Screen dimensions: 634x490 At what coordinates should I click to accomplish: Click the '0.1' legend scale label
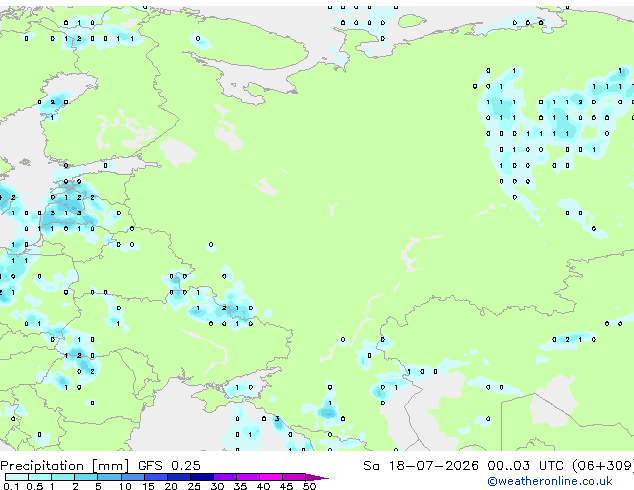pyautogui.click(x=11, y=486)
